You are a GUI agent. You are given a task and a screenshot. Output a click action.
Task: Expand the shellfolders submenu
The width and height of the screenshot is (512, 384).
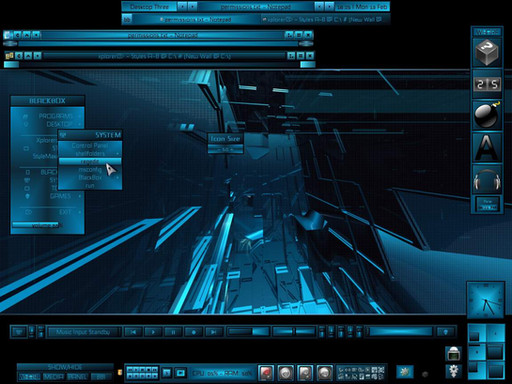(90, 154)
